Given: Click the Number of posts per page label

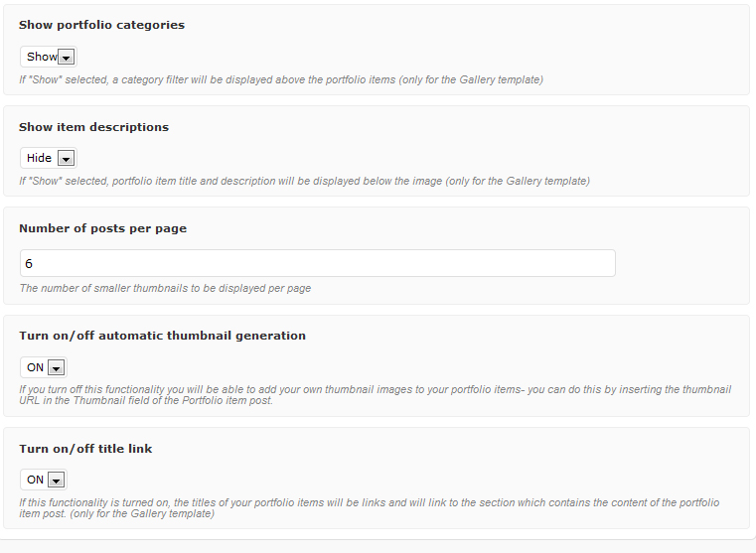Looking at the screenshot, I should [x=102, y=228].
